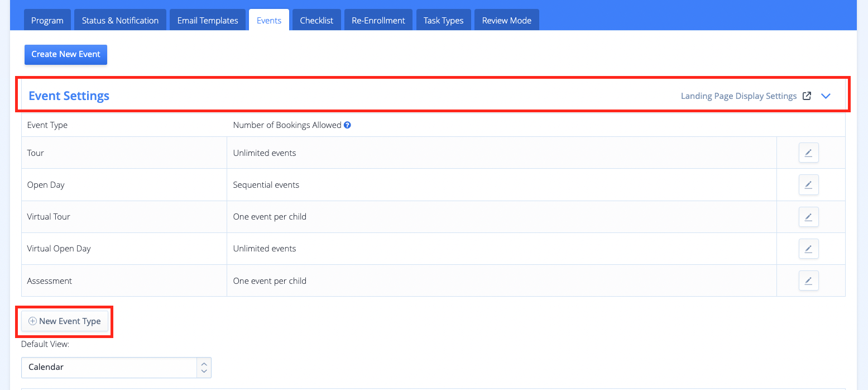Image resolution: width=868 pixels, height=390 pixels.
Task: Click Unlimited events in the Tour row
Action: point(265,153)
